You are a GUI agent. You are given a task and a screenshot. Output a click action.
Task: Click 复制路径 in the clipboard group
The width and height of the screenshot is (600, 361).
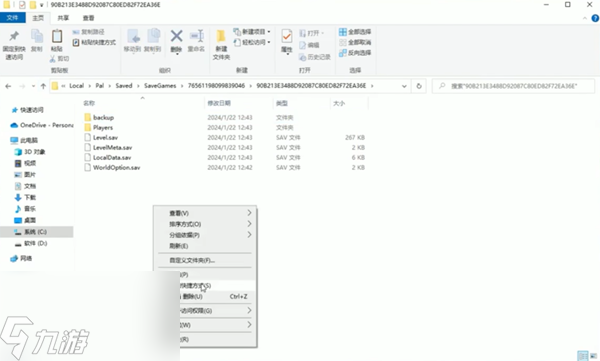click(88, 32)
